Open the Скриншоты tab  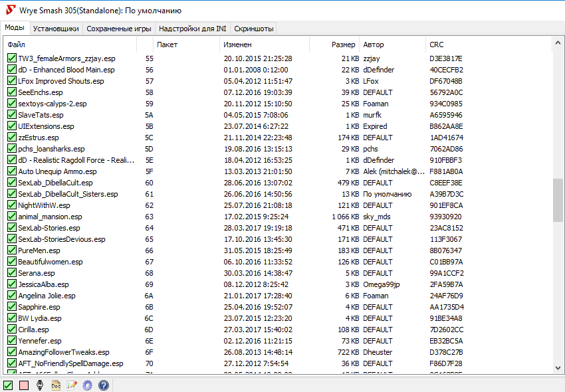tap(253, 29)
